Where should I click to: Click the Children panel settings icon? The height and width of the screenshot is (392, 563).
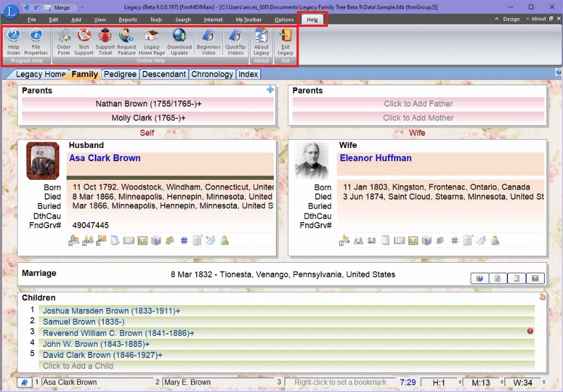542,296
